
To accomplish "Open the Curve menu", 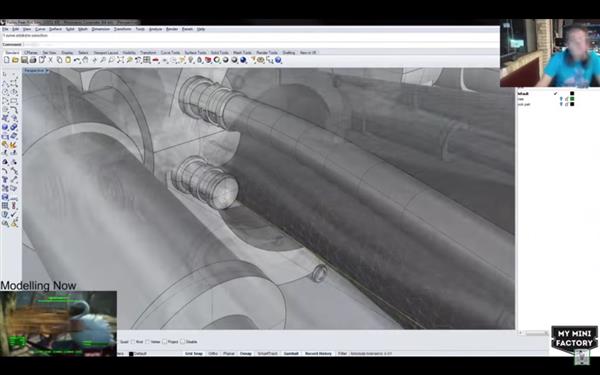I will [x=40, y=29].
